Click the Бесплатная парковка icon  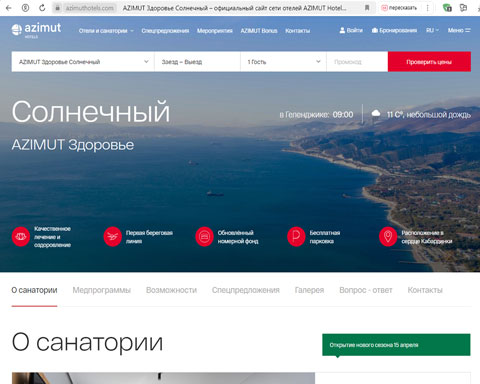(x=296, y=237)
